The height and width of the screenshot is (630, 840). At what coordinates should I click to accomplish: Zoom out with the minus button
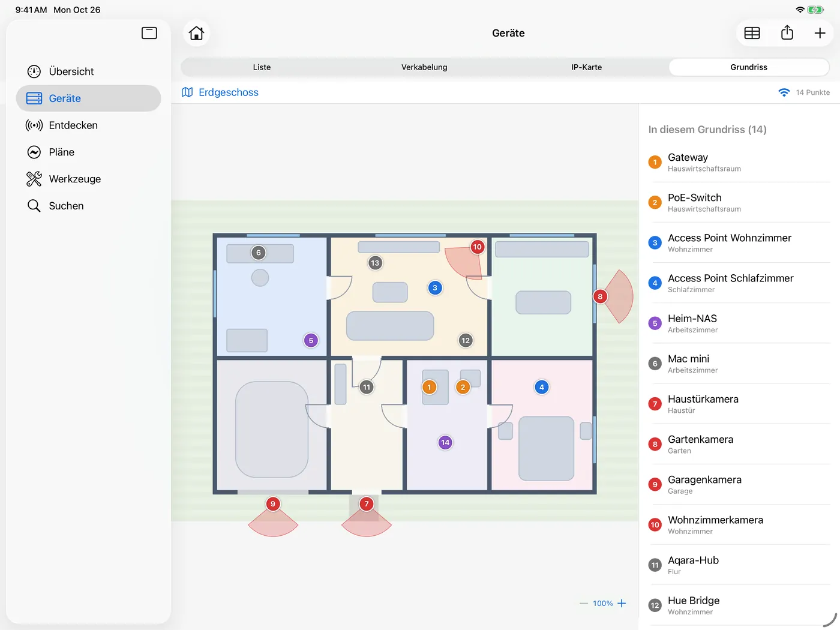click(584, 604)
